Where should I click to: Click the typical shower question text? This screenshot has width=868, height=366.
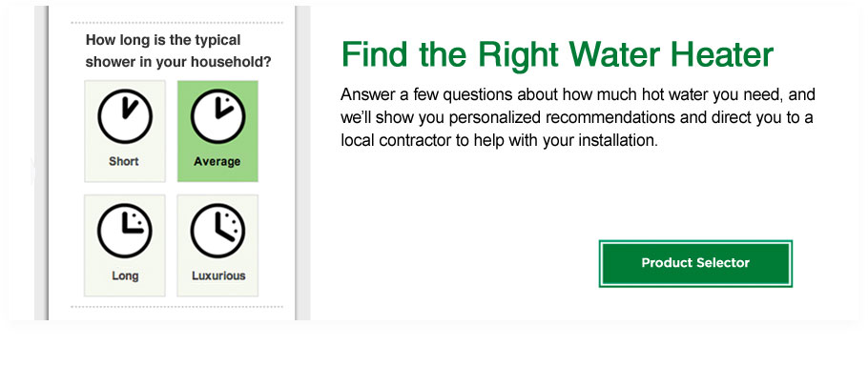(178, 51)
